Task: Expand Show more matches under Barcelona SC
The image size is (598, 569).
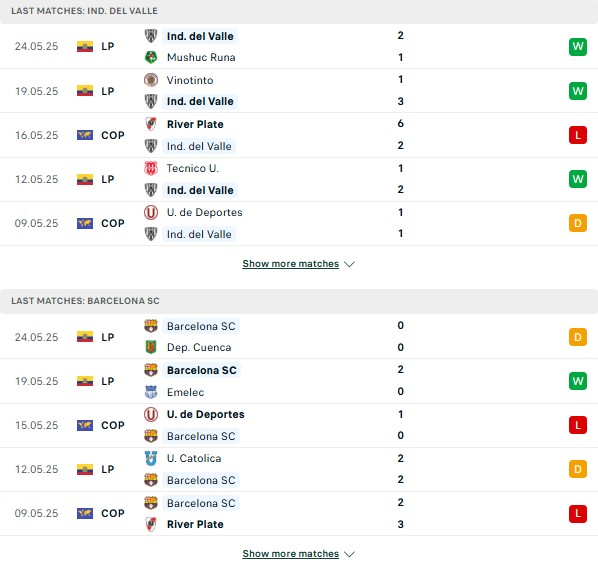Action: coord(291,554)
